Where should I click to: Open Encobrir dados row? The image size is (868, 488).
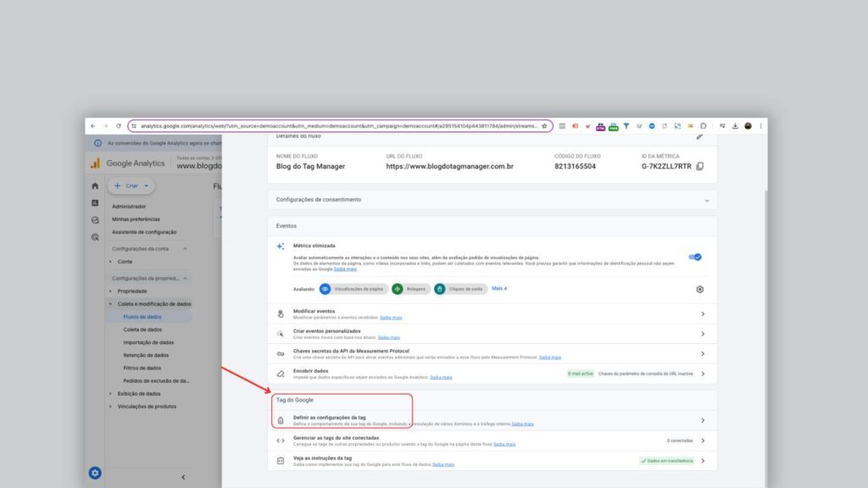pos(492,374)
